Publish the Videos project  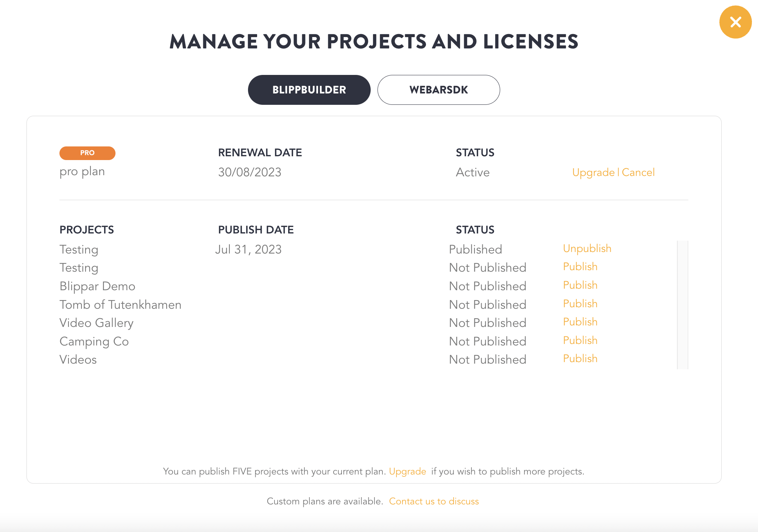(x=580, y=359)
